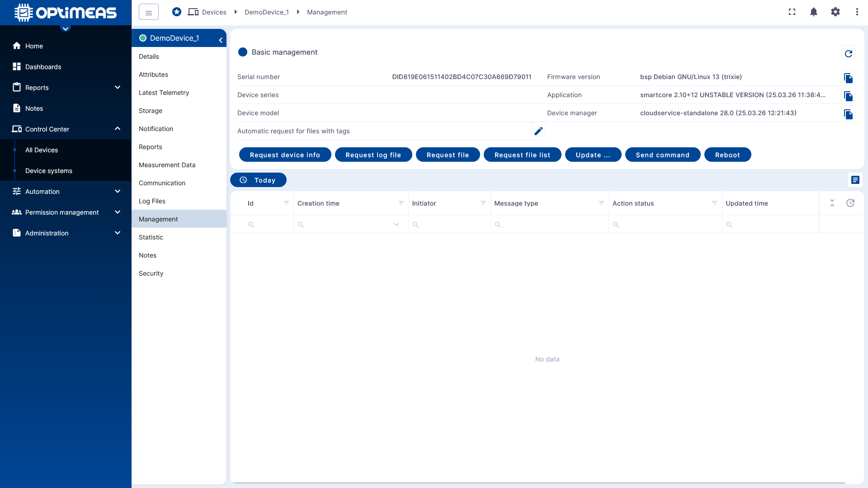Click the horizontal scrollbar at table bottom
868x488 pixels.
click(x=538, y=483)
